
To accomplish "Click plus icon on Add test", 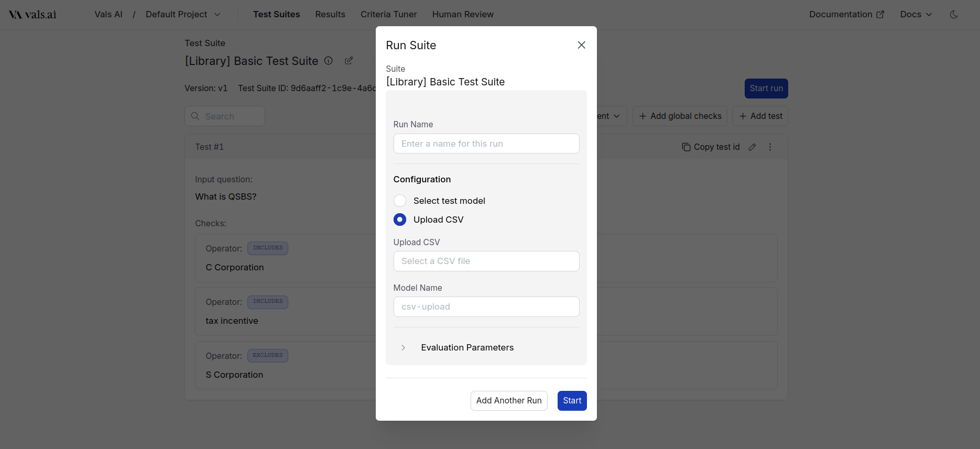I will tap(743, 116).
